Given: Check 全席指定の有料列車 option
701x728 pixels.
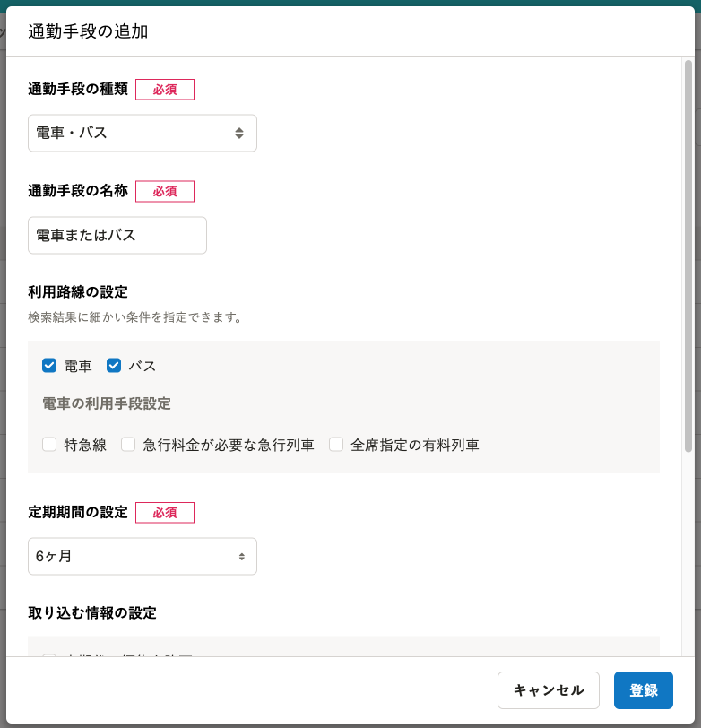Looking at the screenshot, I should 336,445.
